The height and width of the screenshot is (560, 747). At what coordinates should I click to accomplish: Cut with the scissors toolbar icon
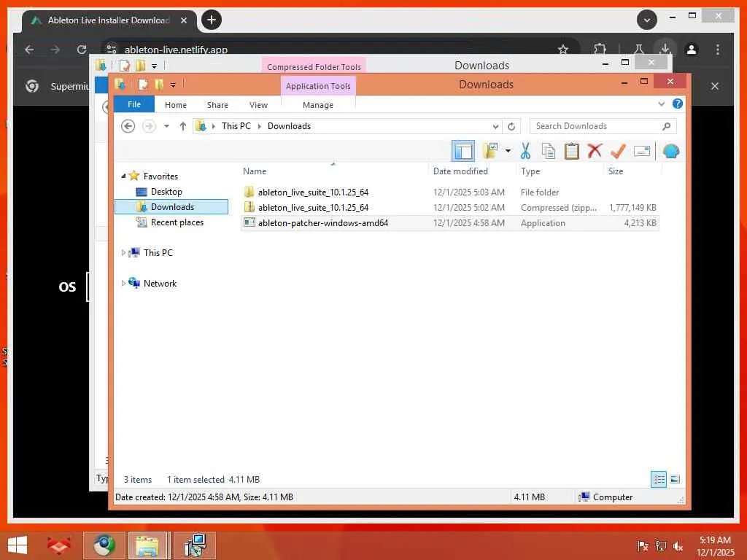click(525, 151)
